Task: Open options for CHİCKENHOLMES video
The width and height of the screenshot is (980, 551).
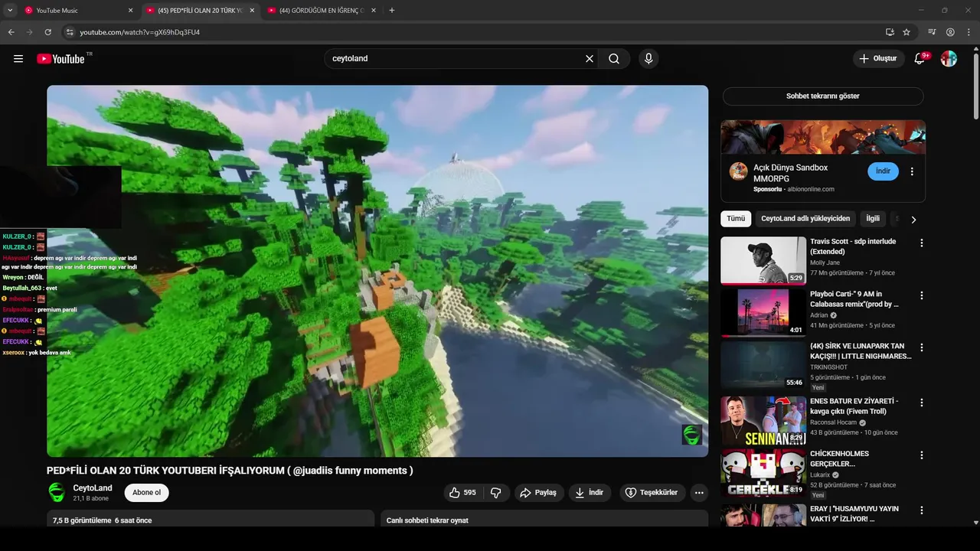Action: coord(922,455)
